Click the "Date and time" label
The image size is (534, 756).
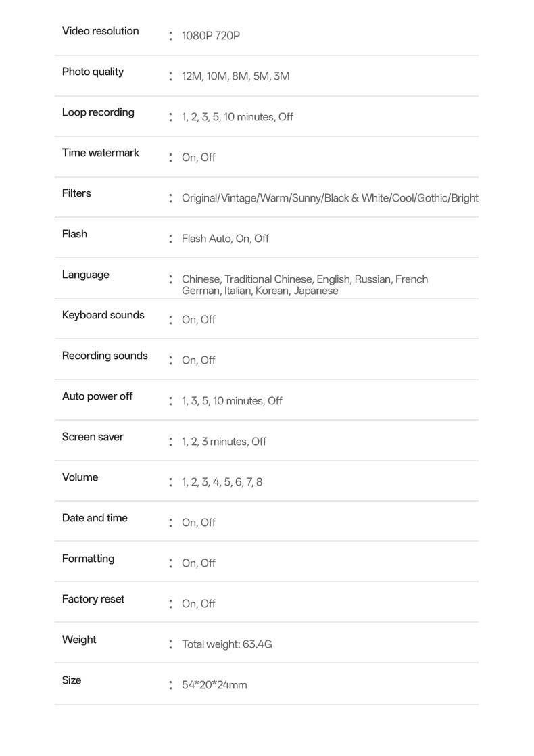coord(95,518)
